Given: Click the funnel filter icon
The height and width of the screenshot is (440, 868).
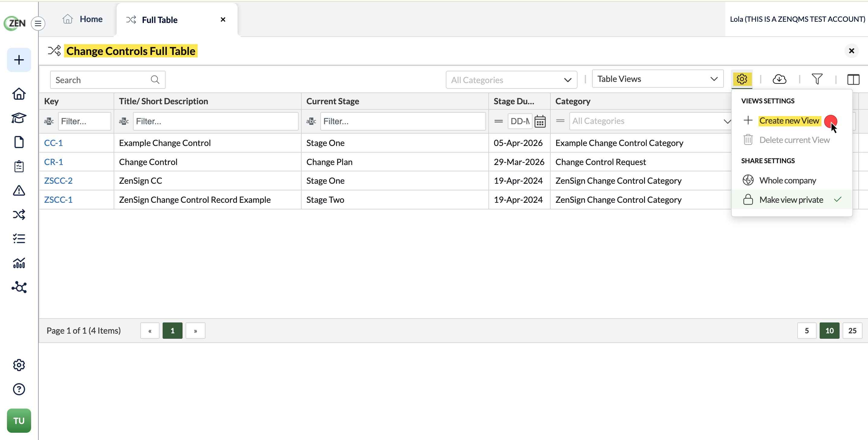Looking at the screenshot, I should pyautogui.click(x=817, y=79).
